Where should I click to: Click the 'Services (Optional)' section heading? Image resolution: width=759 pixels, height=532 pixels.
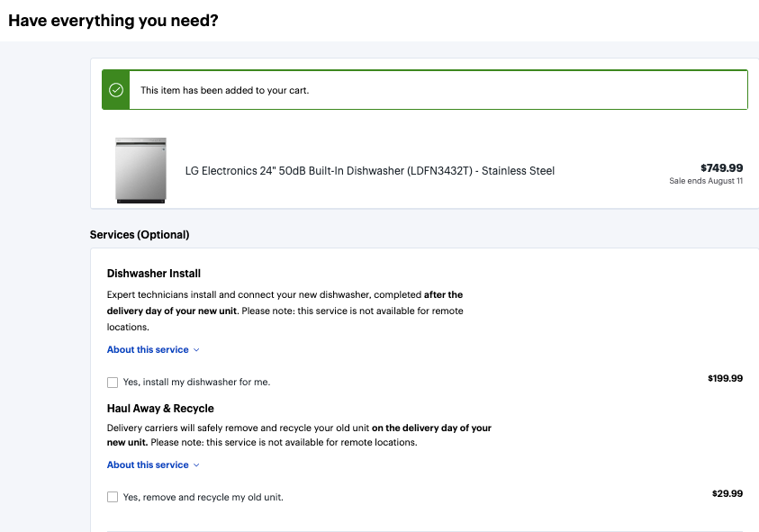[x=140, y=235]
